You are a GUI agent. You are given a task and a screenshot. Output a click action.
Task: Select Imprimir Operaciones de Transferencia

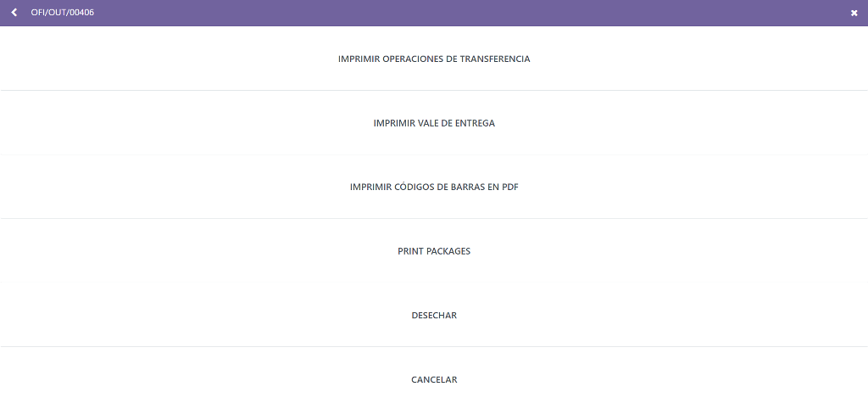pyautogui.click(x=434, y=59)
